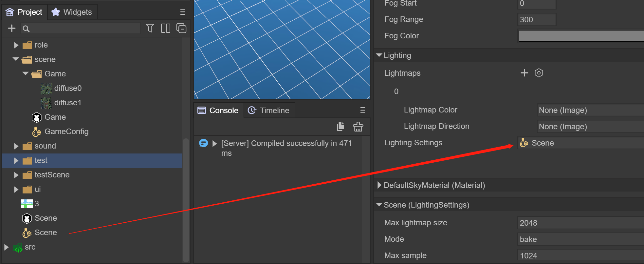Expand the server compiled log message
Viewport: 644px width, 264px height.
point(214,144)
